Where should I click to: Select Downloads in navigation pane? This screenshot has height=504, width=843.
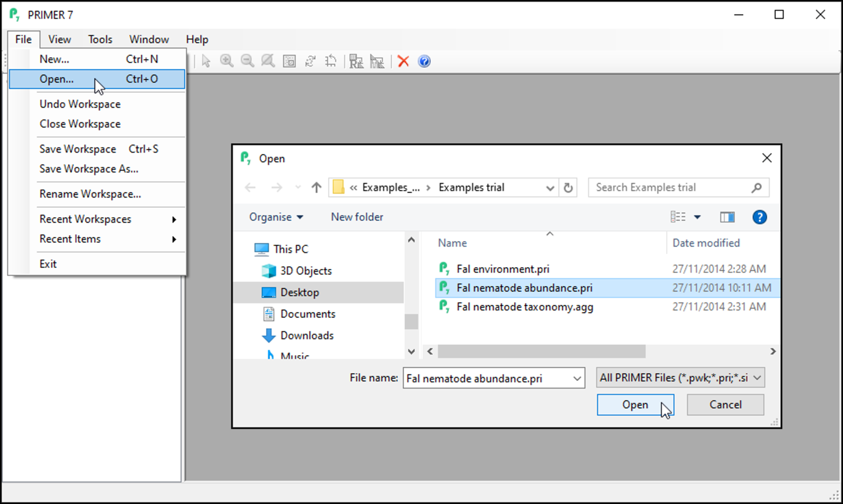click(298, 335)
